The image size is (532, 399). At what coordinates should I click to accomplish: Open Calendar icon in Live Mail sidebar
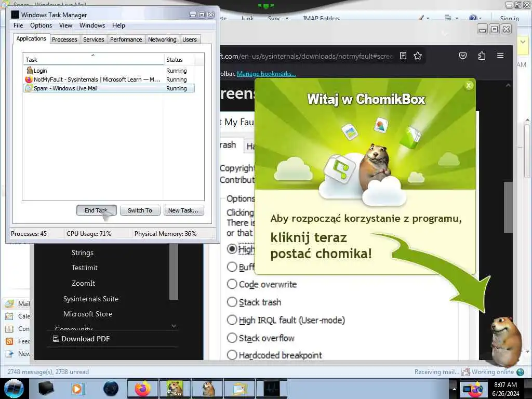pos(10,316)
